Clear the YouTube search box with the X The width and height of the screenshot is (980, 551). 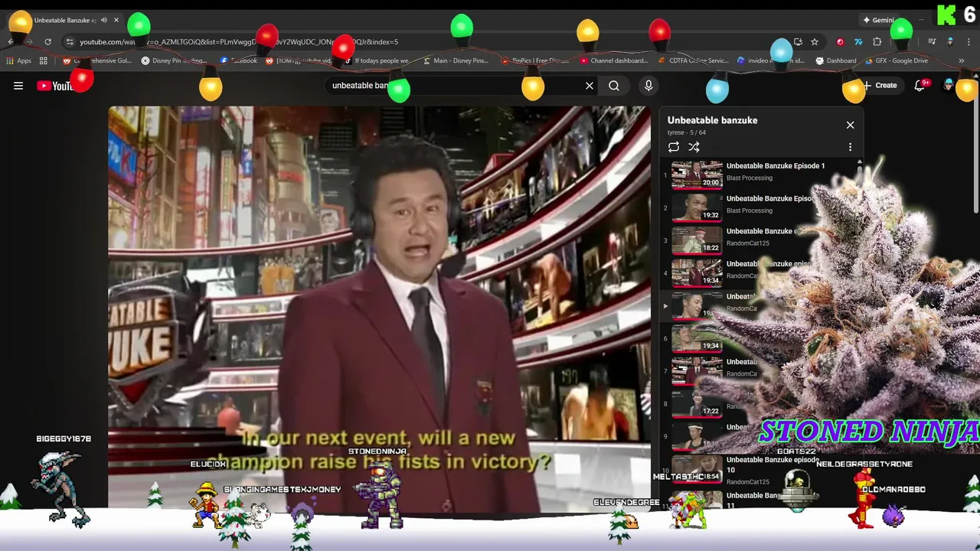pyautogui.click(x=590, y=86)
